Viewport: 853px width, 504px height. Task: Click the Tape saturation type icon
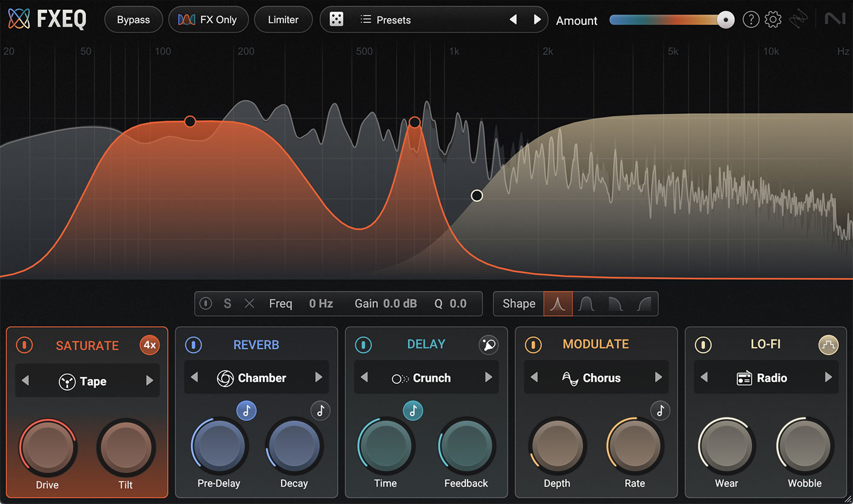click(x=67, y=381)
